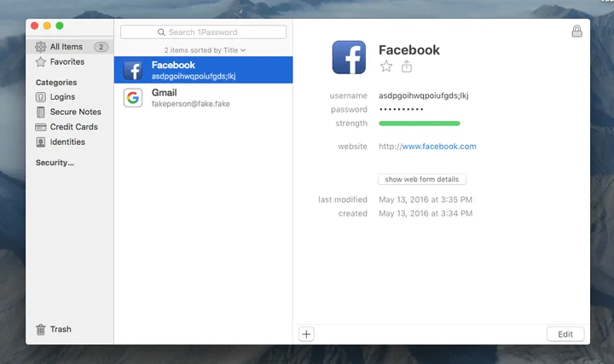Click the Facebook heading in detail pane
The image size is (614, 364).
(409, 50)
